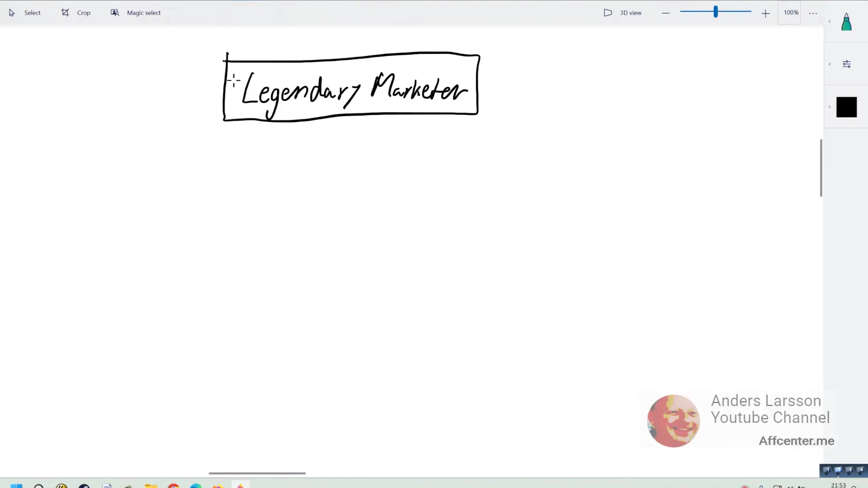Activate the Select tool
Viewport: 868px width, 488px height.
click(x=25, y=13)
